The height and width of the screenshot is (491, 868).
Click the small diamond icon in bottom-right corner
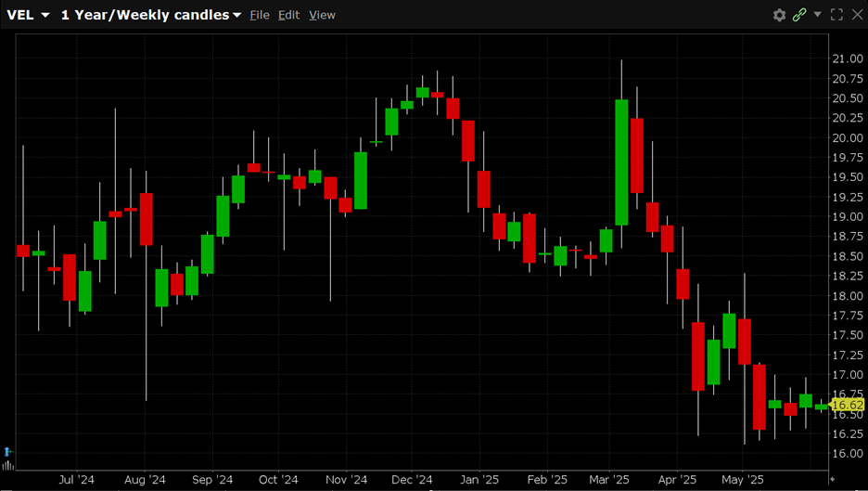832,479
